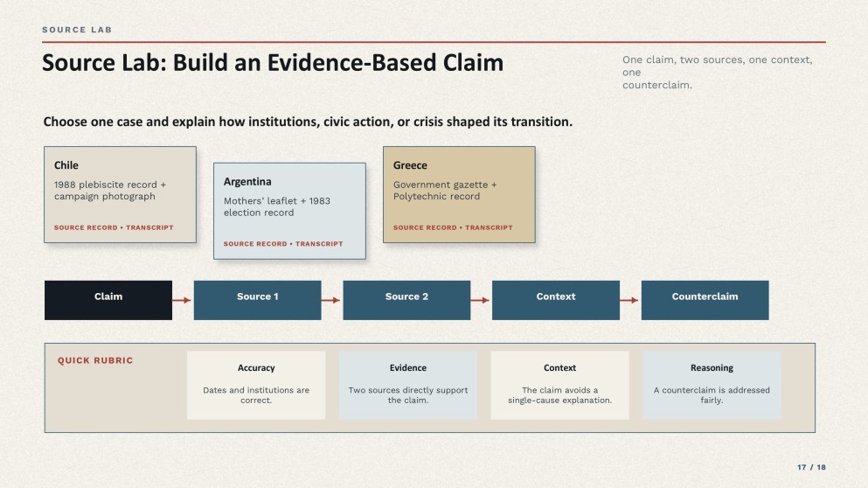Click 'A counterclaim is addressed fairly.' text
This screenshot has width=868, height=488.
(x=712, y=395)
